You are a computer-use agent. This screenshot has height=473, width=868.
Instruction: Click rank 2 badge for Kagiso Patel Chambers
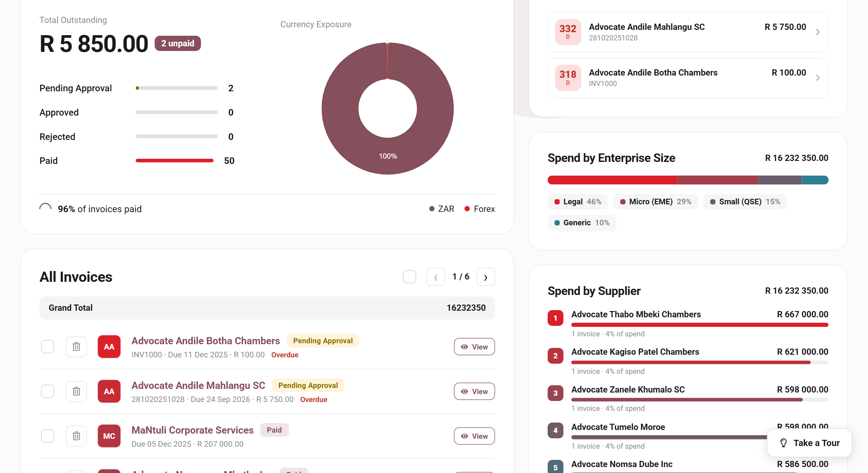point(555,355)
